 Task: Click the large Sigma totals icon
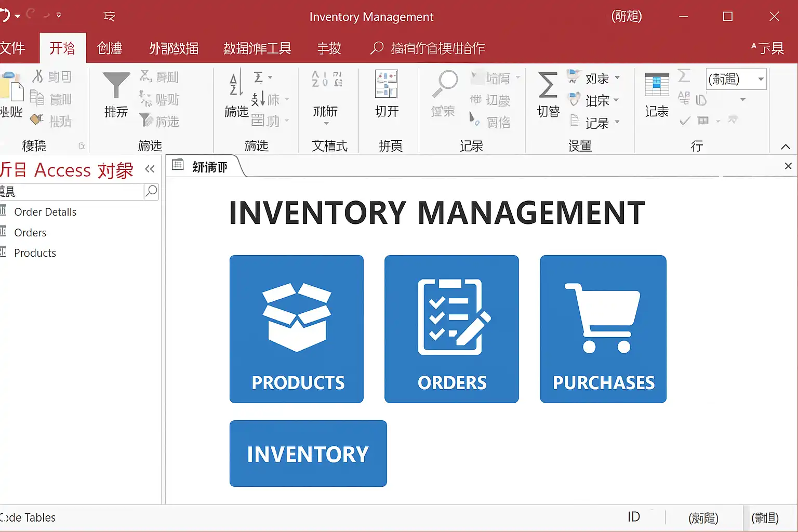(548, 85)
